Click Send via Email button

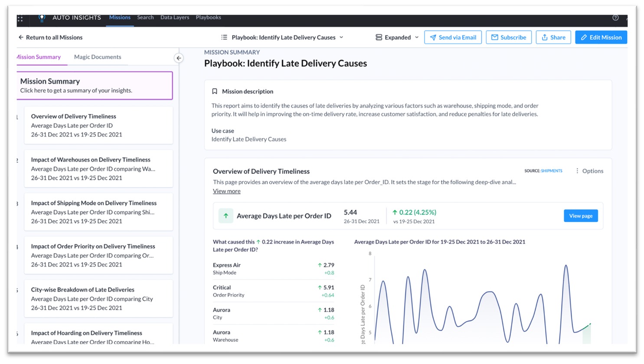tap(453, 37)
